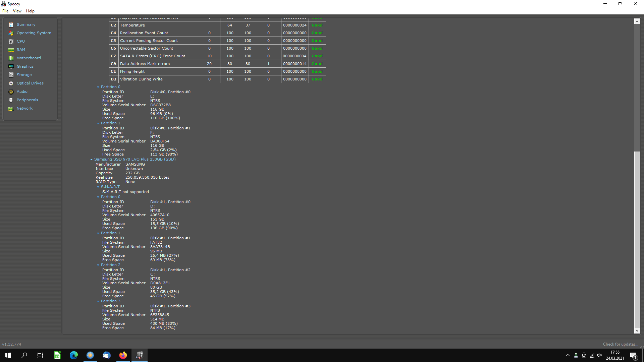Collapse Partition 2 with drive C:

98,265
